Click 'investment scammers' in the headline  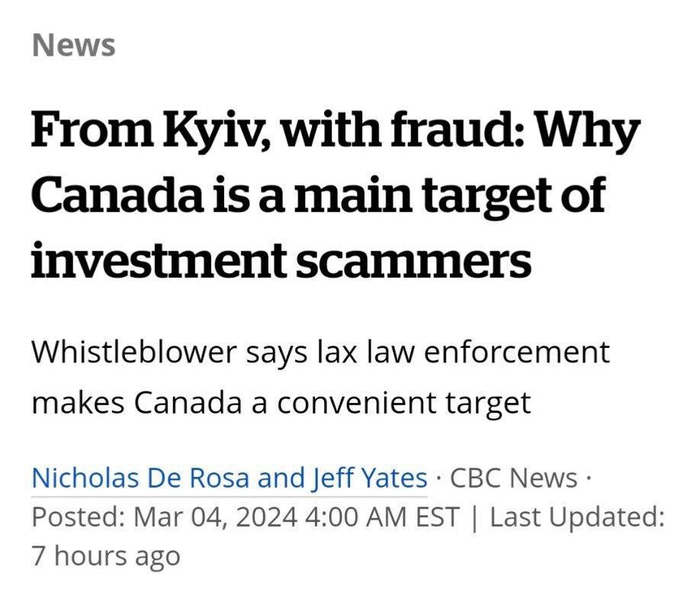[x=281, y=259]
